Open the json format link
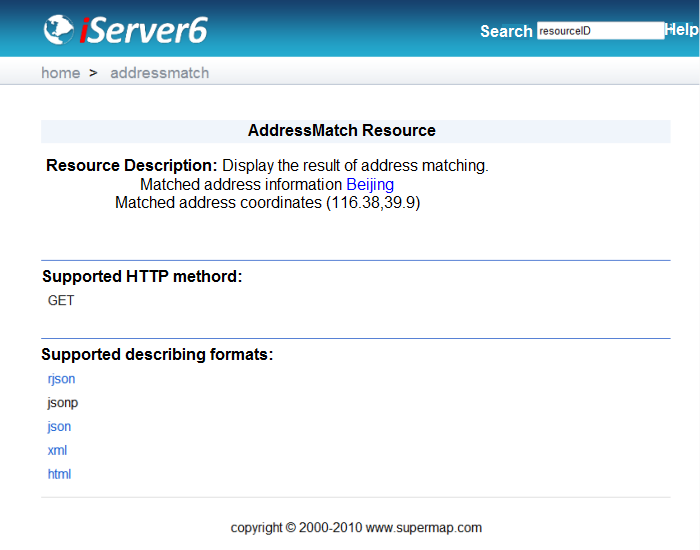The image size is (700, 550). pyautogui.click(x=59, y=427)
